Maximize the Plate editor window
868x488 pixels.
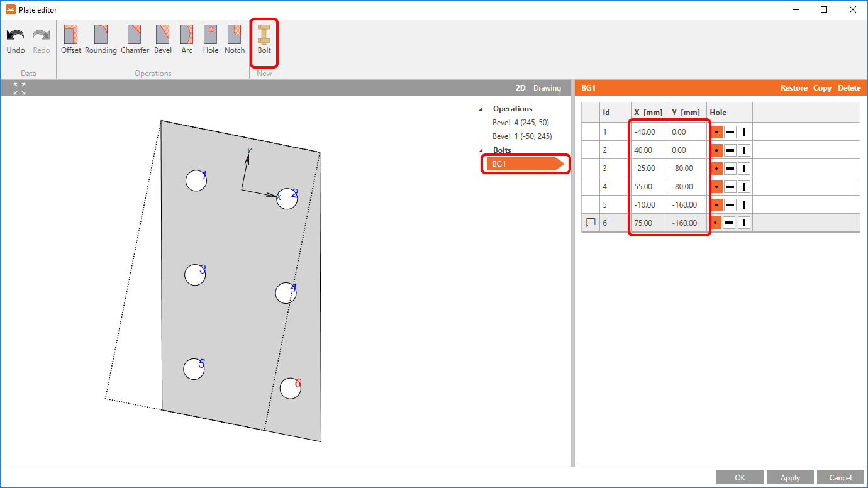(824, 9)
